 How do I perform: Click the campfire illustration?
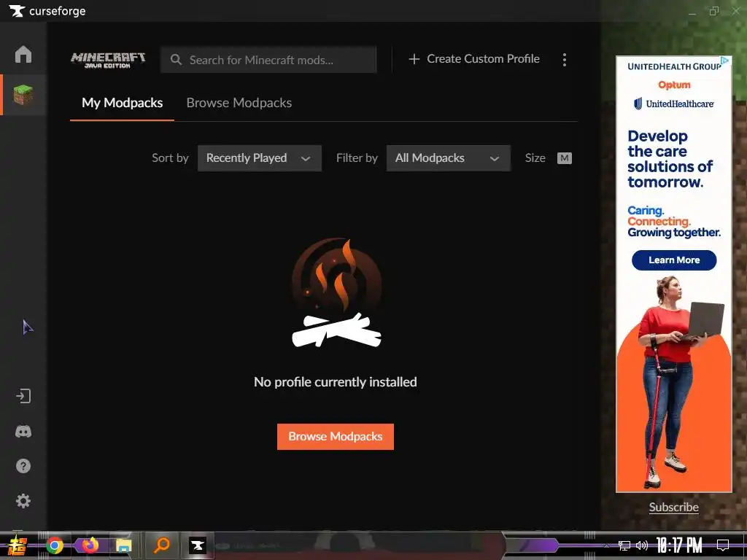(336, 292)
